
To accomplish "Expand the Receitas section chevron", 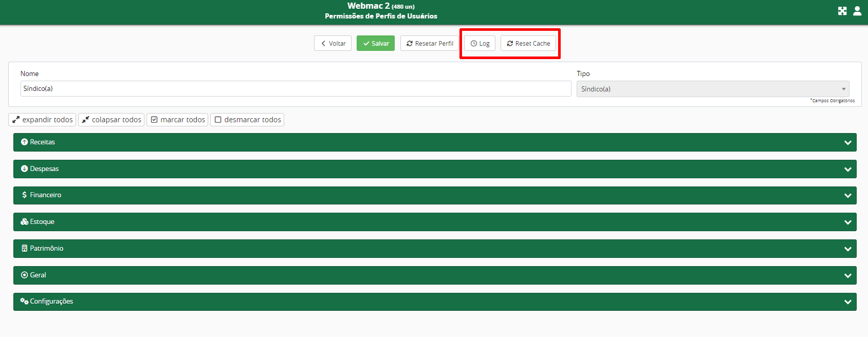I will [x=847, y=143].
